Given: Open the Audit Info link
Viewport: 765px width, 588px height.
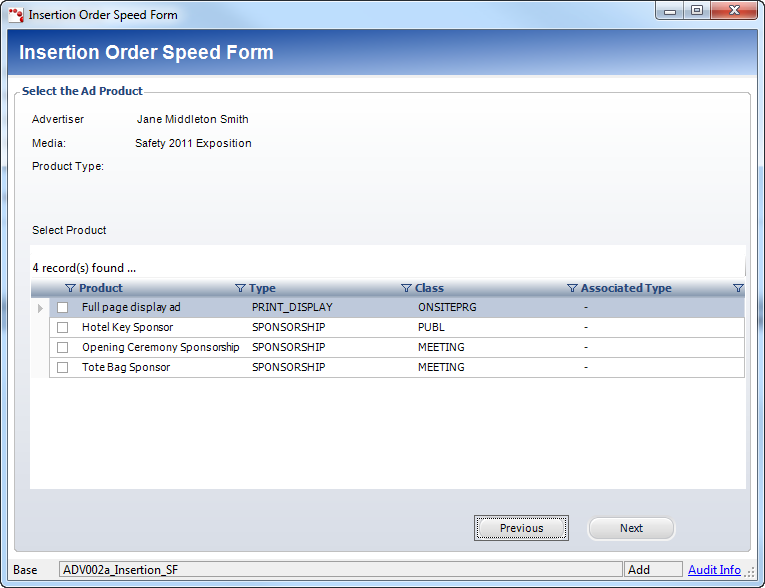Looking at the screenshot, I should click(x=714, y=570).
